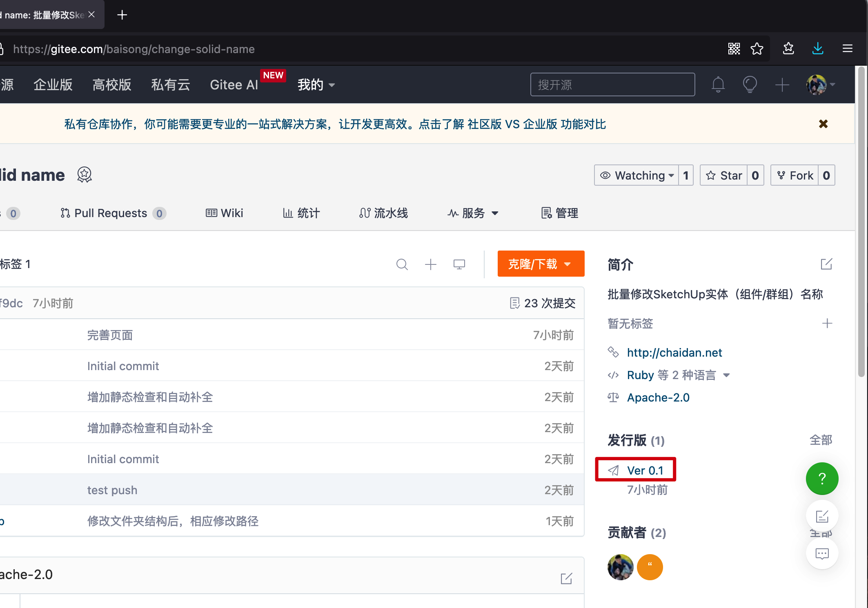View watchers count 1
Viewport: 868px width, 608px height.
click(x=686, y=175)
